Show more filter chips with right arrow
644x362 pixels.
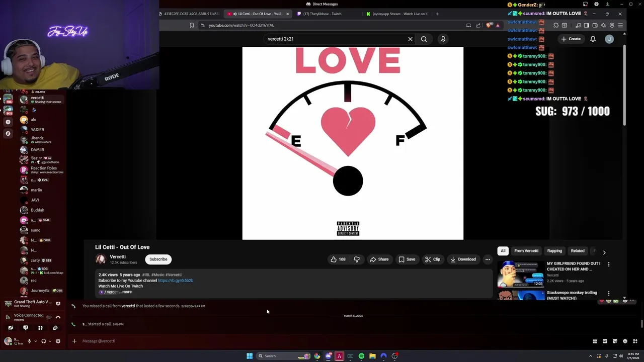(x=604, y=252)
